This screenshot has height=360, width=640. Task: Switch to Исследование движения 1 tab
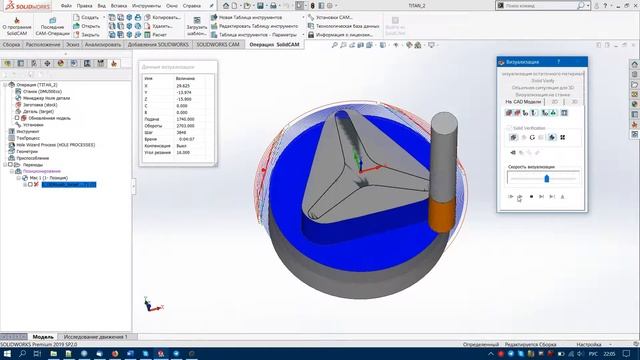(x=96, y=337)
